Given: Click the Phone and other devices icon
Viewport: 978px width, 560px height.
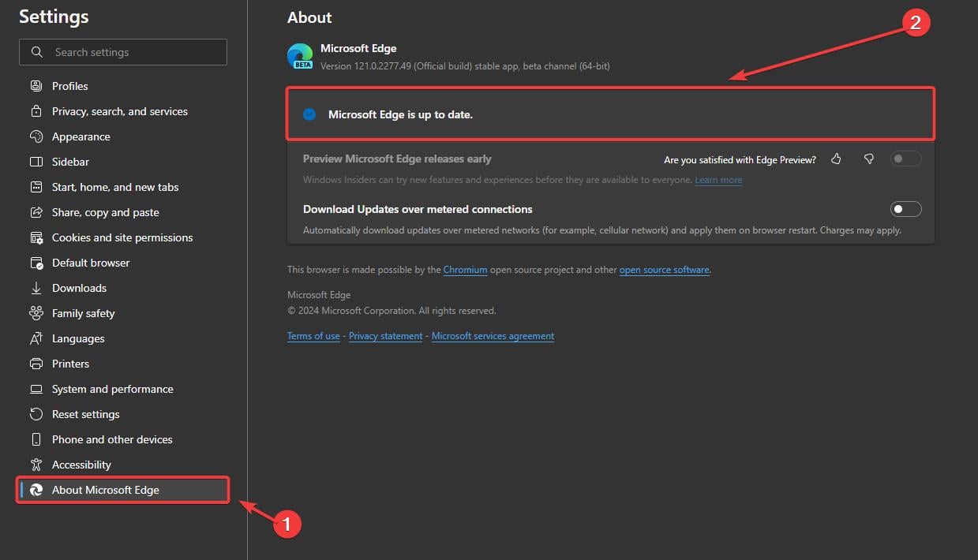Looking at the screenshot, I should [36, 439].
